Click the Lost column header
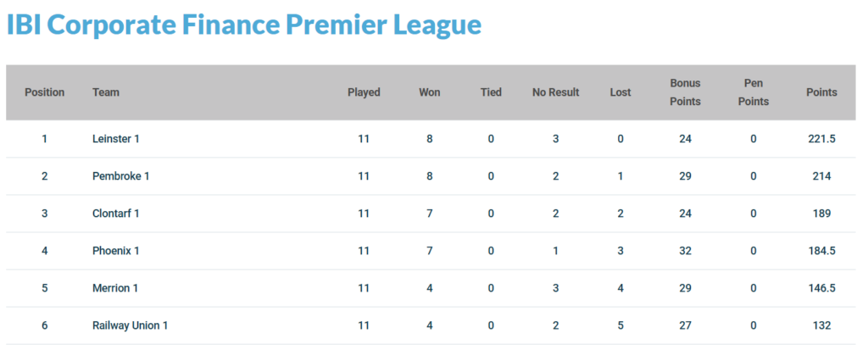Viewport: 868px width, 350px height. pyautogui.click(x=620, y=92)
